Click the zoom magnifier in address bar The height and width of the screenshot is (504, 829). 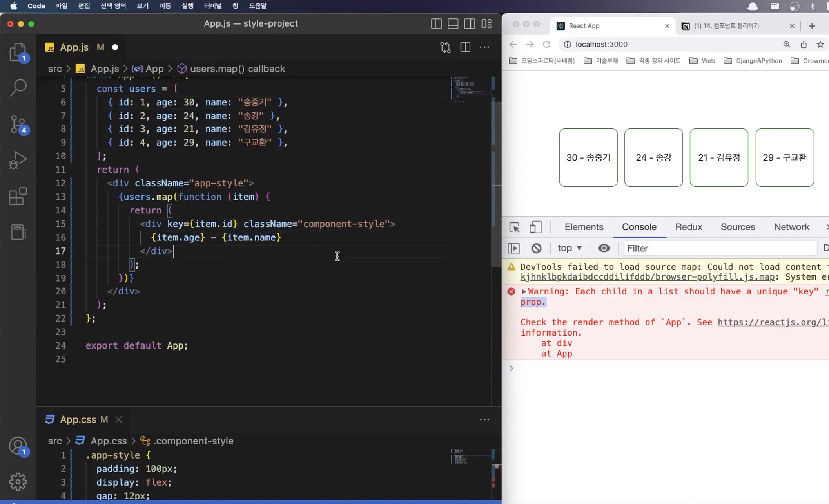click(x=787, y=44)
